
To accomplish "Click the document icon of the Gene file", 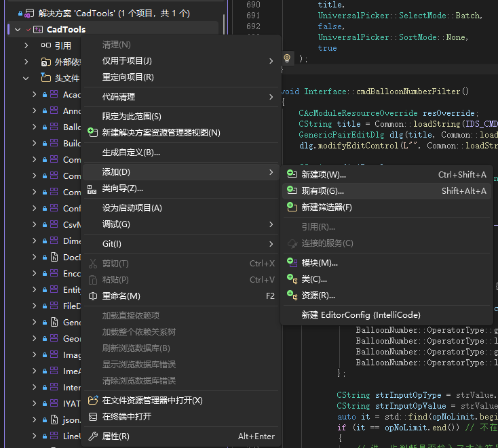I will pos(54,322).
